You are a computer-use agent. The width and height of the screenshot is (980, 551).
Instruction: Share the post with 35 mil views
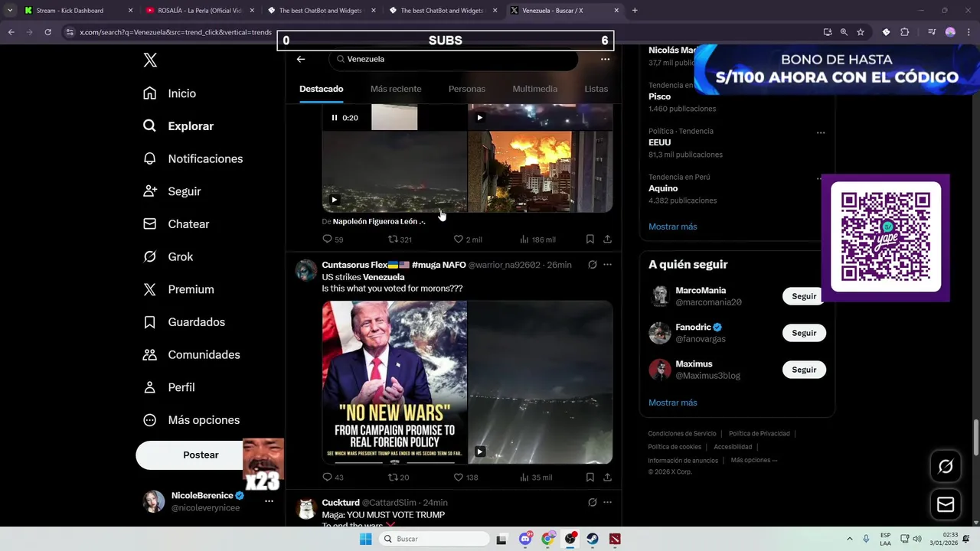[x=607, y=478]
